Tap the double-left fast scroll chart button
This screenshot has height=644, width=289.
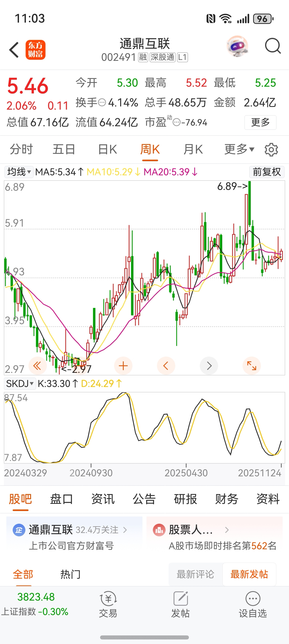tap(38, 366)
